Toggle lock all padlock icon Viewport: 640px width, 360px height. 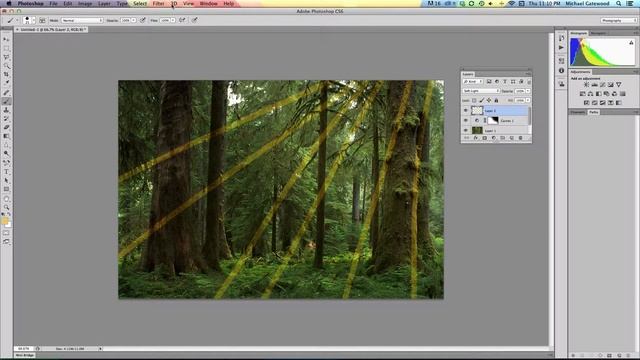[x=496, y=100]
